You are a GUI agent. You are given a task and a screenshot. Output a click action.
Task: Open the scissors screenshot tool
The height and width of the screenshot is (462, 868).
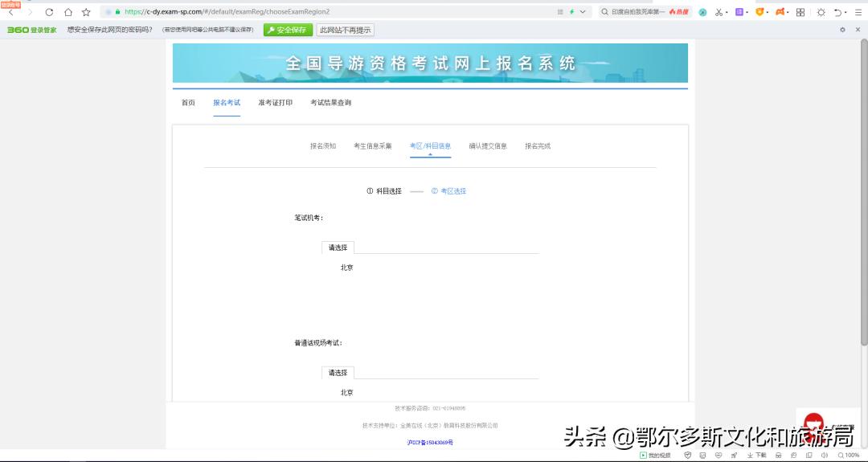[719, 12]
